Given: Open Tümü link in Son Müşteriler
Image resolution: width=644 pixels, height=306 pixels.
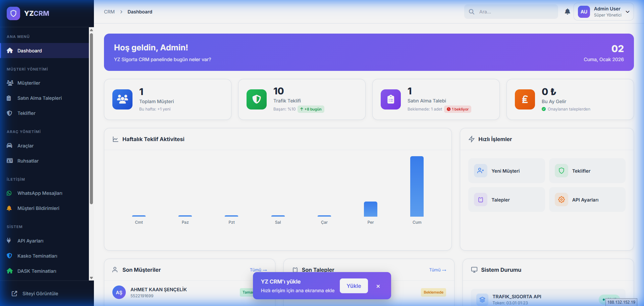Looking at the screenshot, I should click(x=258, y=270).
